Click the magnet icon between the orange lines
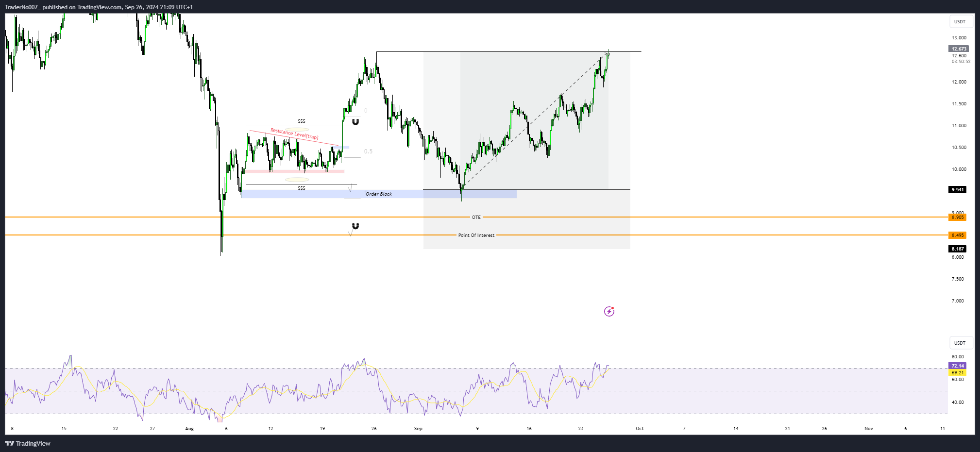Viewport: 980px width, 452px height. [355, 226]
